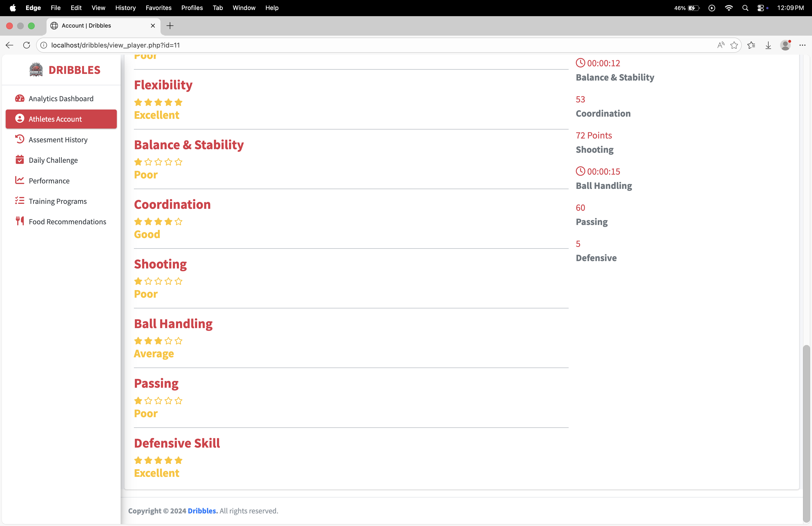Click the Dribbles footer link
Viewport: 812px width, 526px height.
pyautogui.click(x=202, y=511)
